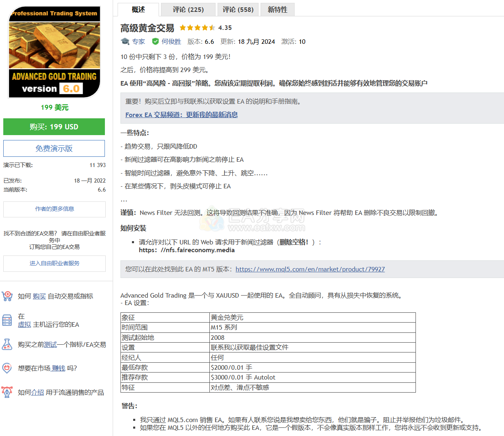Click the 购买 link in sidebar
This screenshot has height=436, width=504.
click(x=39, y=296)
